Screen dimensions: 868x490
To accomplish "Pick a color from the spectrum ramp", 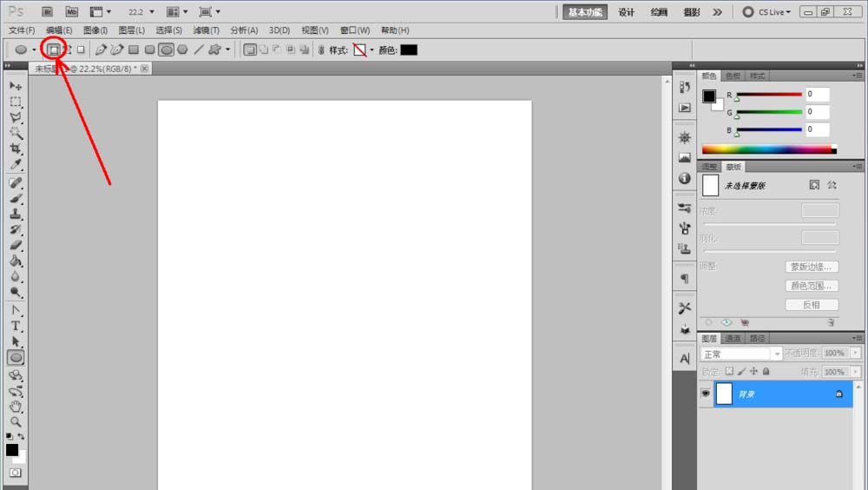I will (769, 149).
